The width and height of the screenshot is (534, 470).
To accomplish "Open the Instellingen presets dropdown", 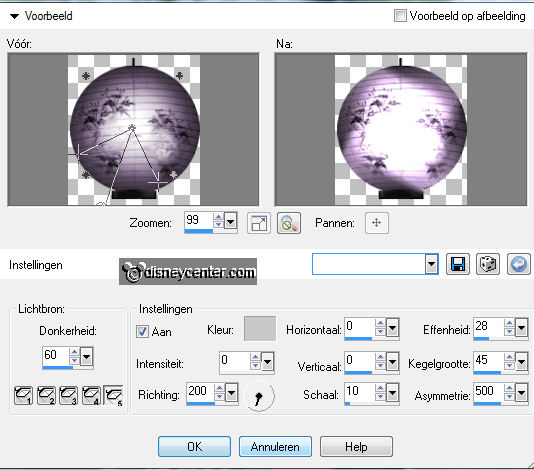I will pos(431,264).
